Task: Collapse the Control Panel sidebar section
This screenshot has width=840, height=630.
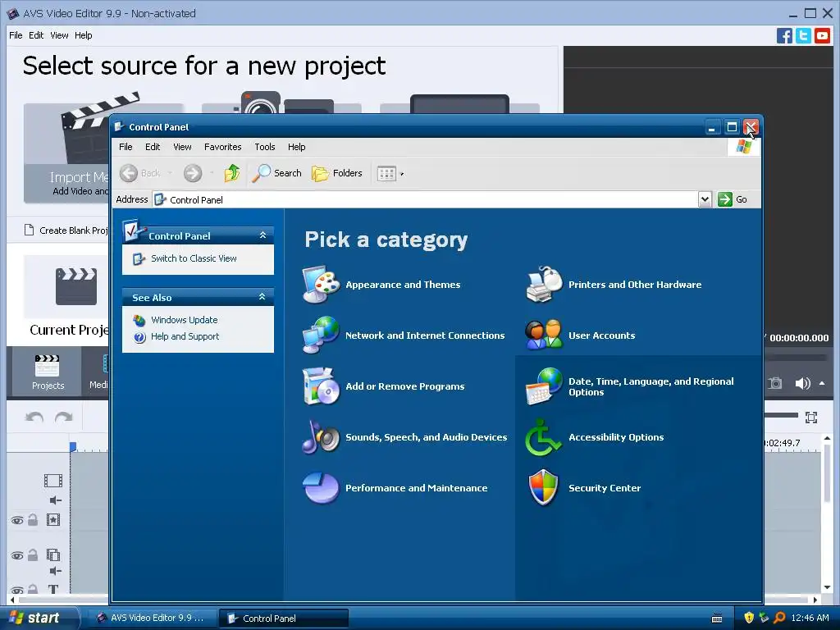Action: coord(262,235)
